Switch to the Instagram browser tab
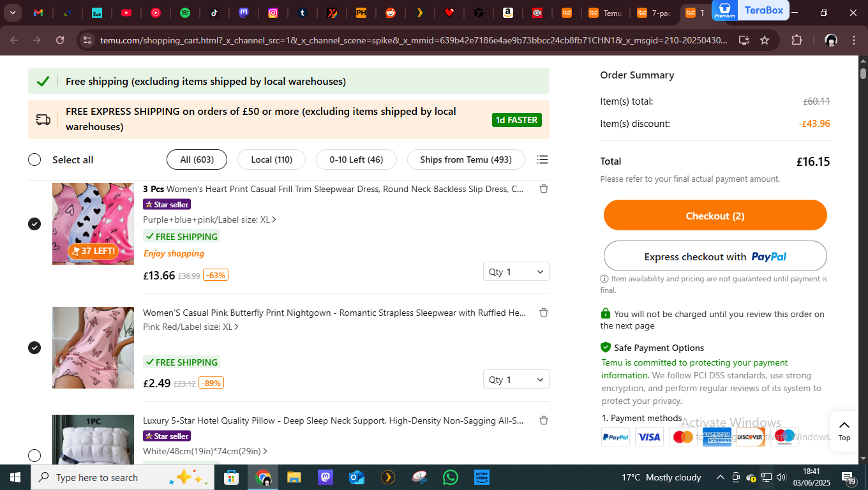The height and width of the screenshot is (490, 868). click(273, 13)
